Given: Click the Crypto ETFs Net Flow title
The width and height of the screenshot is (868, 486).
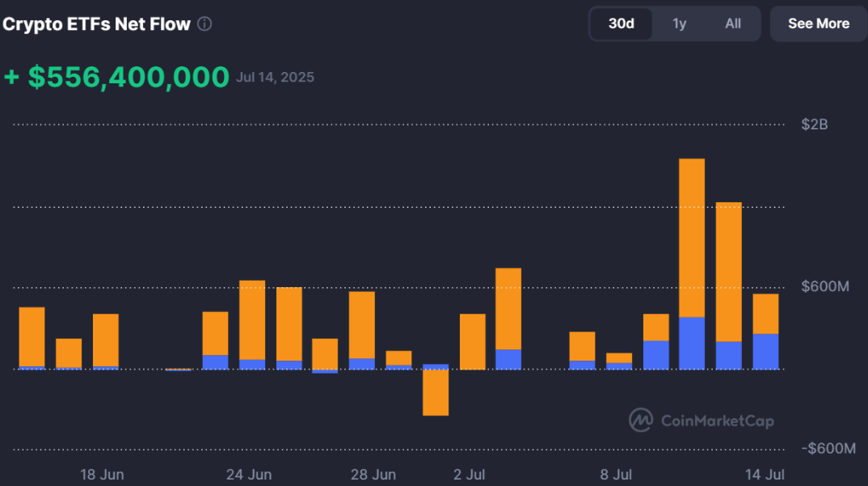Looking at the screenshot, I should (97, 24).
